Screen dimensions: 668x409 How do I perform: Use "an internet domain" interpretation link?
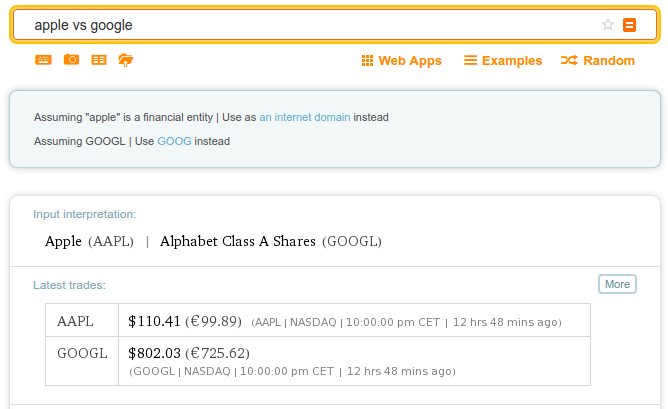coord(305,117)
